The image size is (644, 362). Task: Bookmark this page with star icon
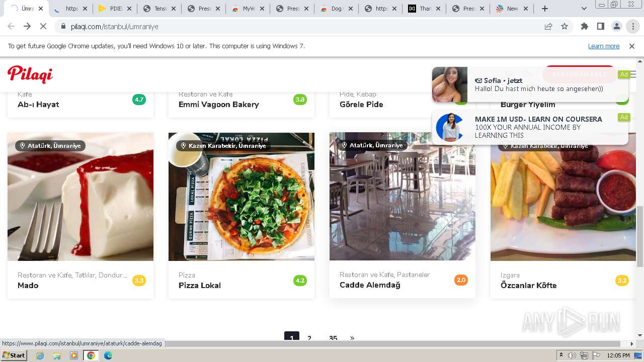(565, 26)
